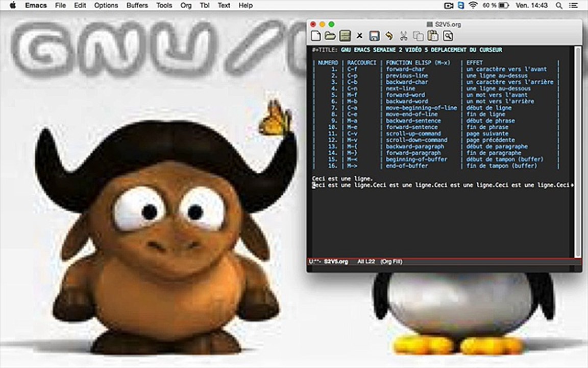Click the New file toolbar icon
The height and width of the screenshot is (368, 588).
tap(316, 36)
